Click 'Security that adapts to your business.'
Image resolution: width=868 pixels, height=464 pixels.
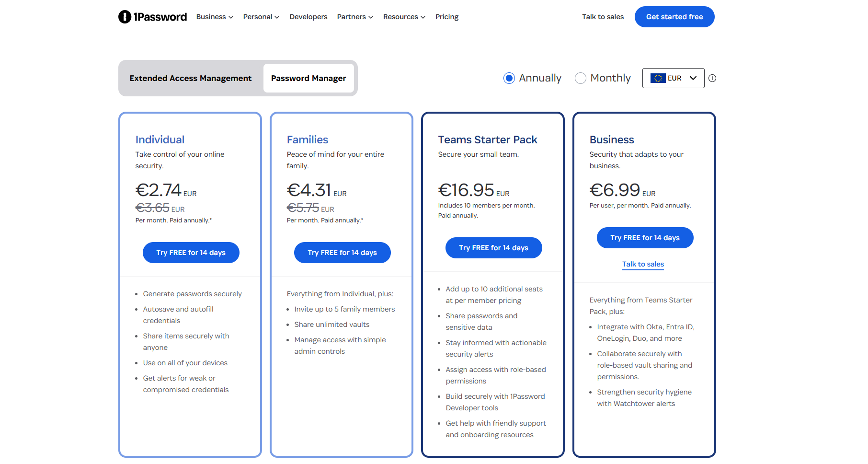[x=637, y=160]
